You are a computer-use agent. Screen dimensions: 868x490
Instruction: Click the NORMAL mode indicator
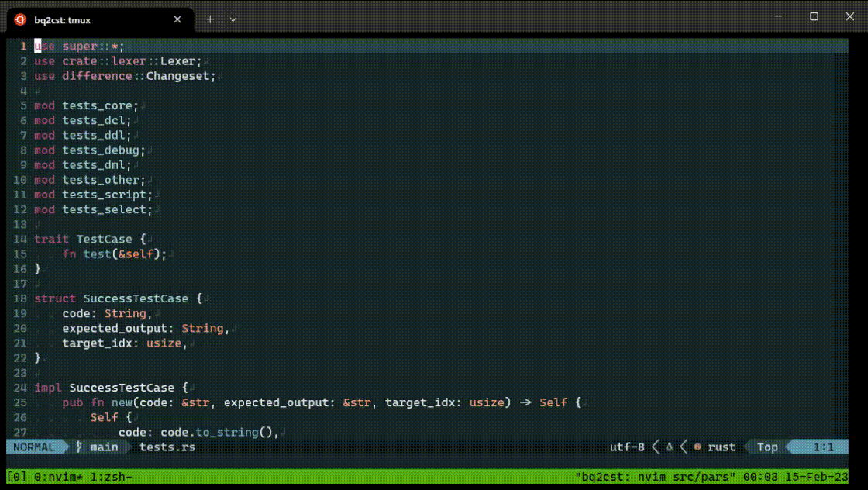[x=34, y=447]
